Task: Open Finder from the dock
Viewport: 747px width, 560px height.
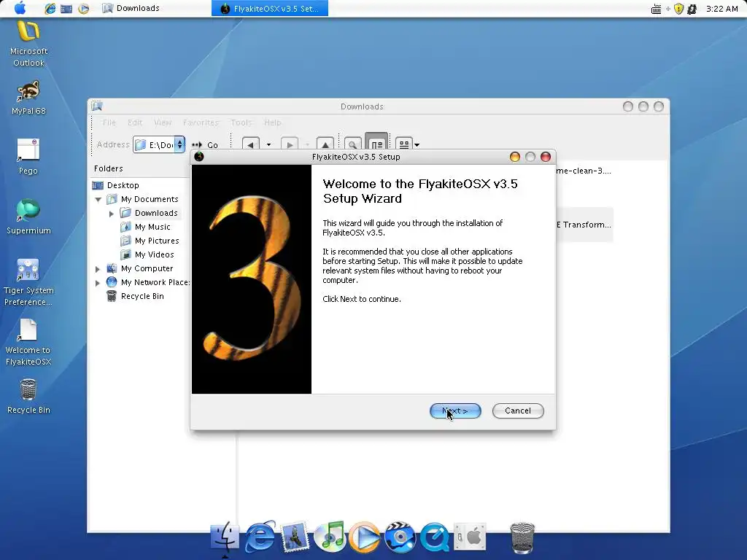Action: [225, 536]
